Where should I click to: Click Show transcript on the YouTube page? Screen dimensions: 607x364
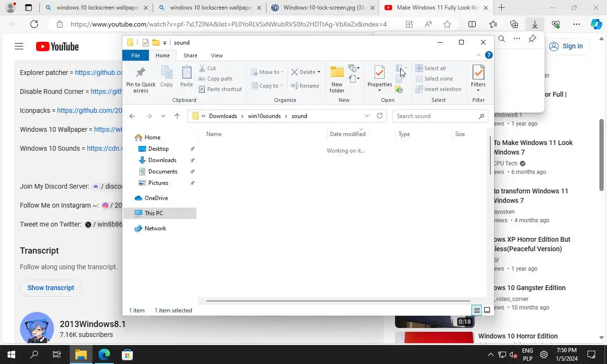(x=51, y=288)
